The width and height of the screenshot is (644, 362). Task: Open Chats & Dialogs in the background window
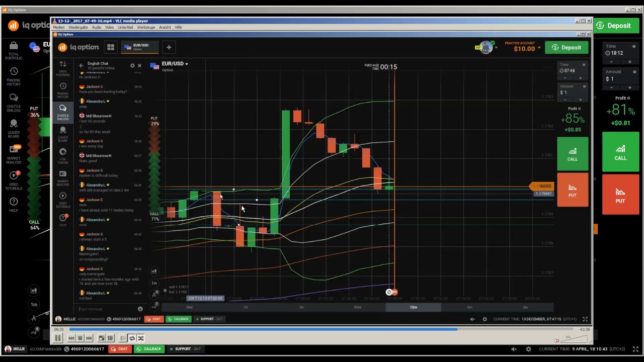(14, 102)
